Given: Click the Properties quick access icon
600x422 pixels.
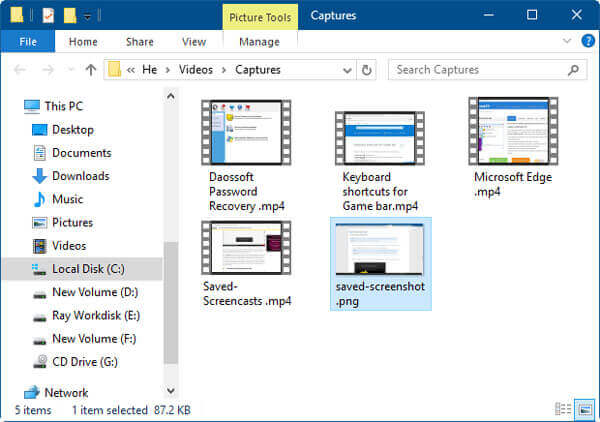Looking at the screenshot, I should 48,15.
